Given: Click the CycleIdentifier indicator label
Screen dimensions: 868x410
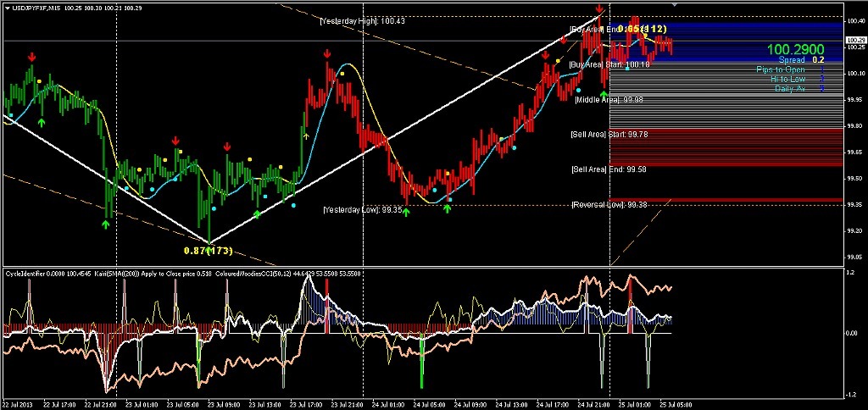Looking at the screenshot, I should click(x=23, y=273).
